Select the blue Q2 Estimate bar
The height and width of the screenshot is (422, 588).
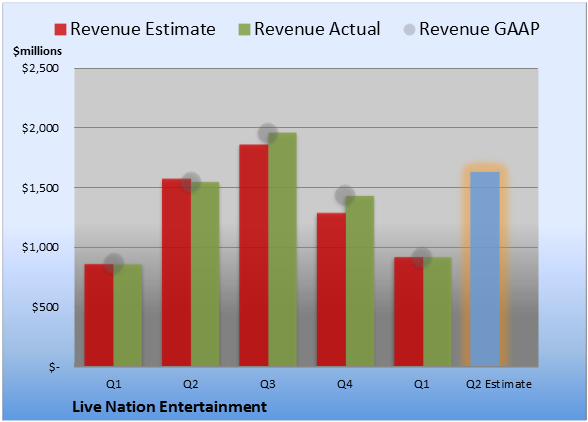(x=485, y=269)
